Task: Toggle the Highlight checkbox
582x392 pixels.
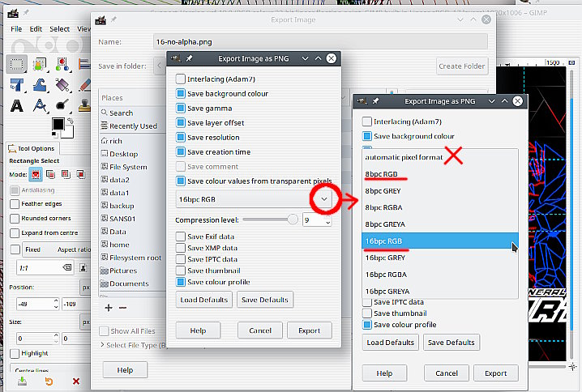Action: click(x=15, y=353)
